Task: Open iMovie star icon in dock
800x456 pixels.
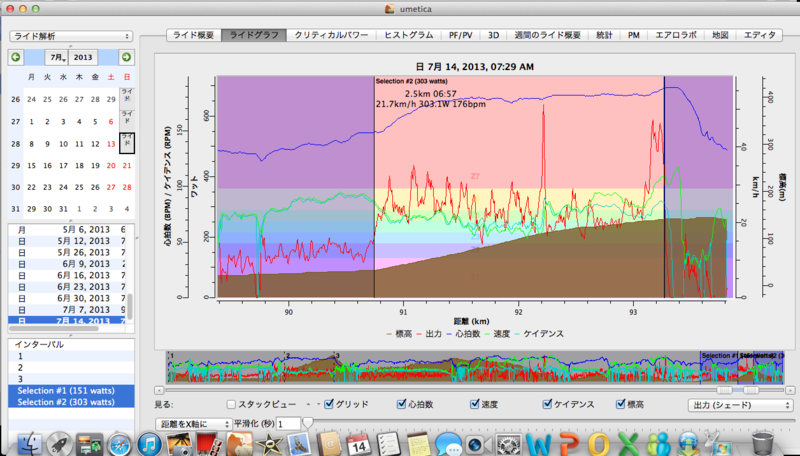Action: [269, 444]
